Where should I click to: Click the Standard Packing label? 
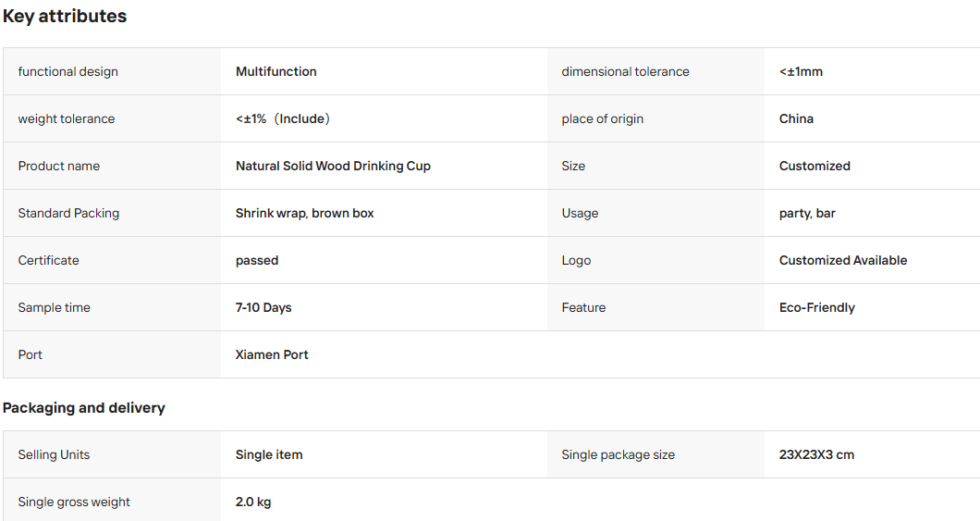click(x=68, y=213)
